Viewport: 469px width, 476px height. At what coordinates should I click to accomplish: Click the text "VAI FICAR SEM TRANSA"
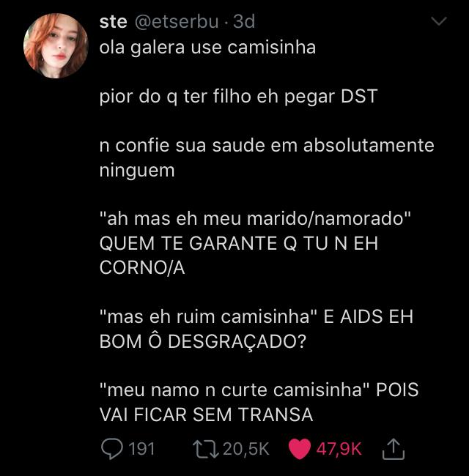coord(206,414)
